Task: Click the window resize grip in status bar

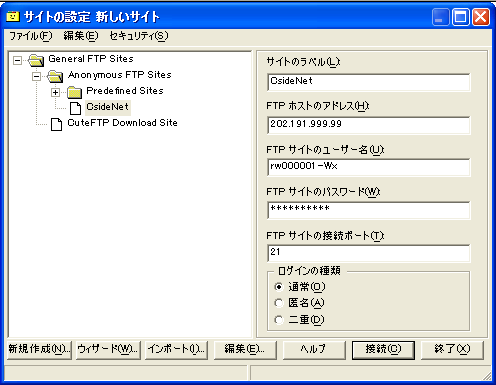Action: 487,376
